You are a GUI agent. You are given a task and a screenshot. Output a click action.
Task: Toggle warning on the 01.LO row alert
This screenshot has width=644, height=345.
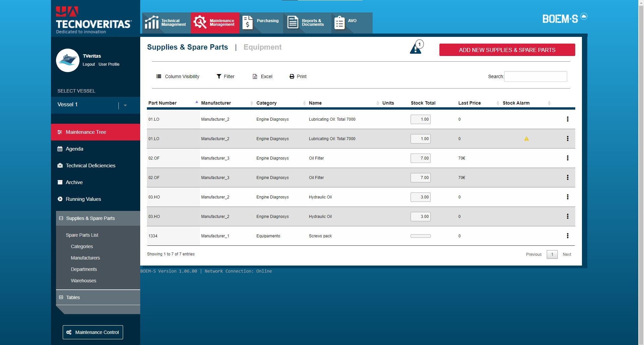[x=526, y=138]
